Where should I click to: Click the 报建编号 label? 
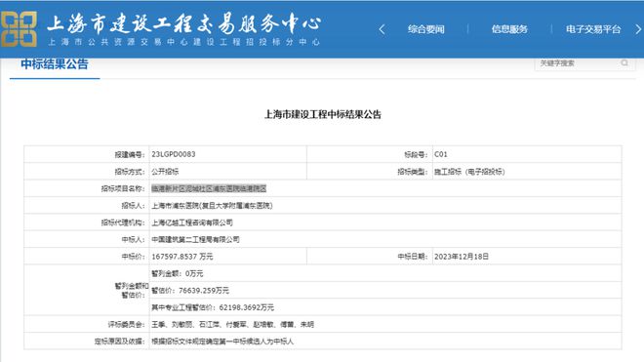click(x=130, y=155)
